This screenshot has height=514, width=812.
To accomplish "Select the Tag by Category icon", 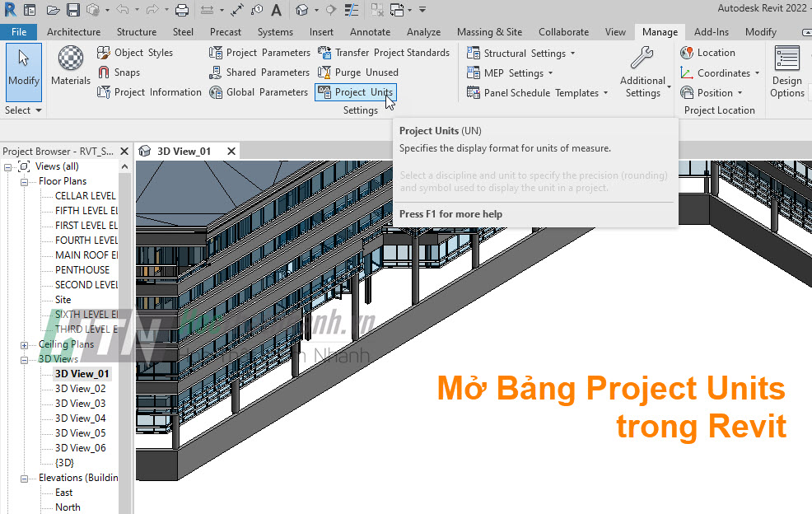I will click(x=257, y=10).
